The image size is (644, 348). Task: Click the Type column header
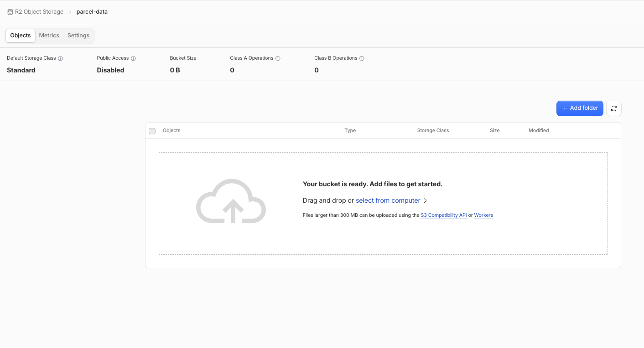point(350,131)
